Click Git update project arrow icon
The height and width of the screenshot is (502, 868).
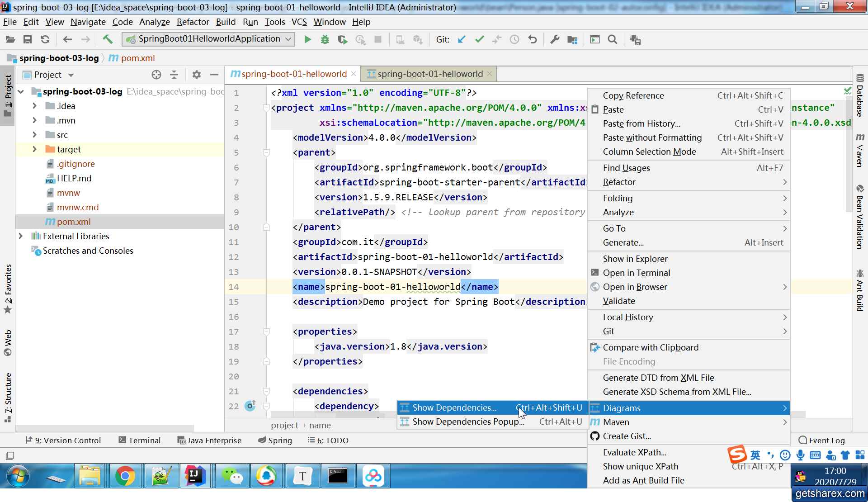point(462,40)
